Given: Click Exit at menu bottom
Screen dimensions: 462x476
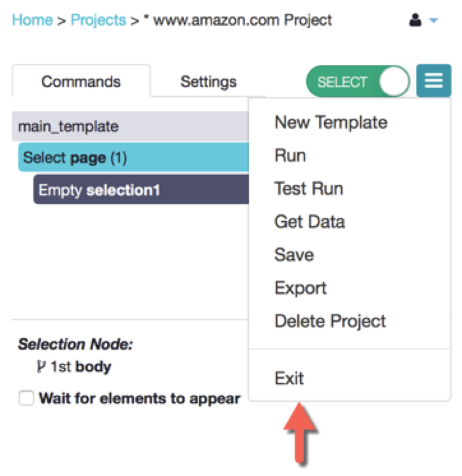Looking at the screenshot, I should click(289, 378).
